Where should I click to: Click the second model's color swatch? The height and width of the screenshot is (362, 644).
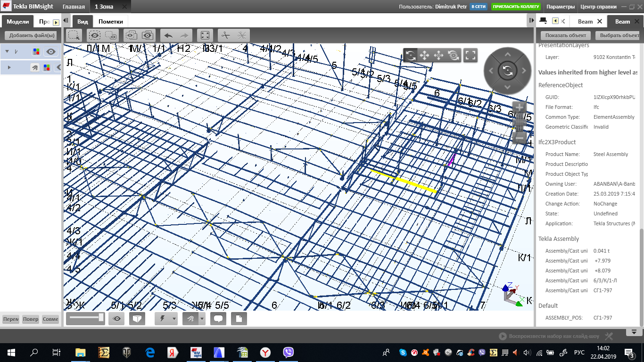[47, 67]
